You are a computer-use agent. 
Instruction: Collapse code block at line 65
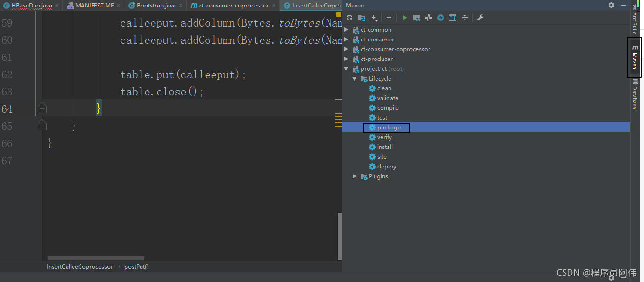click(x=42, y=126)
